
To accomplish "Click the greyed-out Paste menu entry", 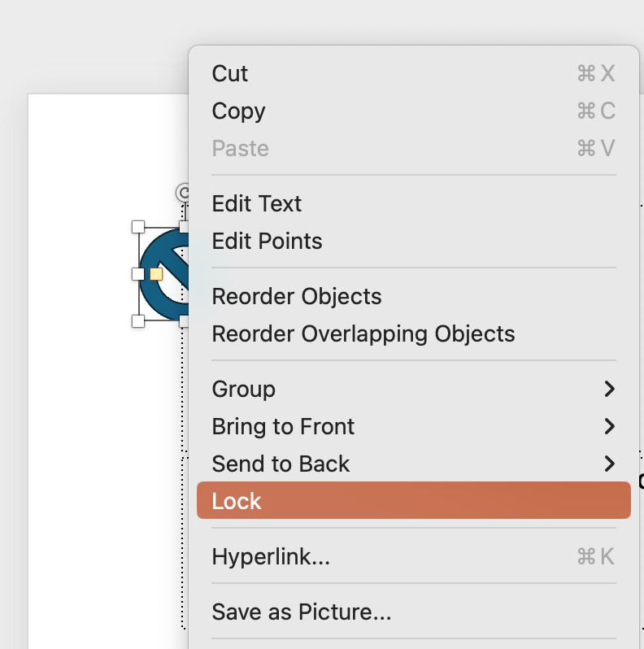I will (x=240, y=149).
